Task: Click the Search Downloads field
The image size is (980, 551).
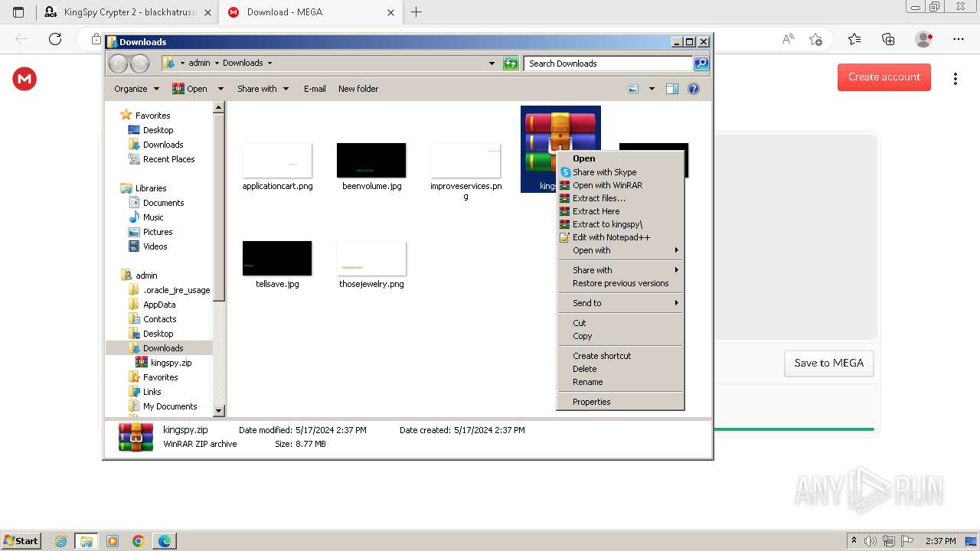Action: pyautogui.click(x=609, y=64)
